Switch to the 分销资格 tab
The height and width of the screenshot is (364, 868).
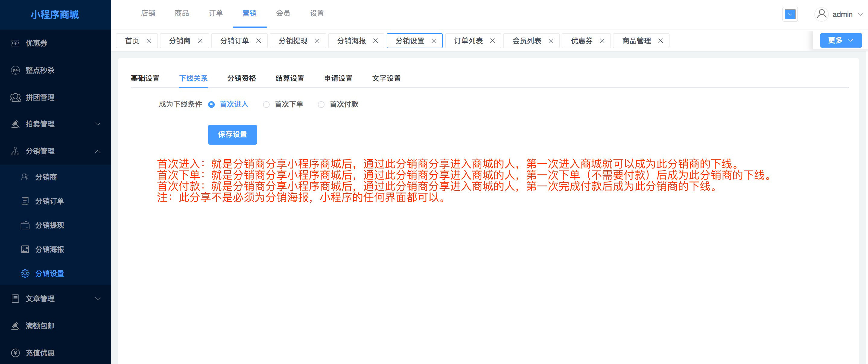[242, 78]
